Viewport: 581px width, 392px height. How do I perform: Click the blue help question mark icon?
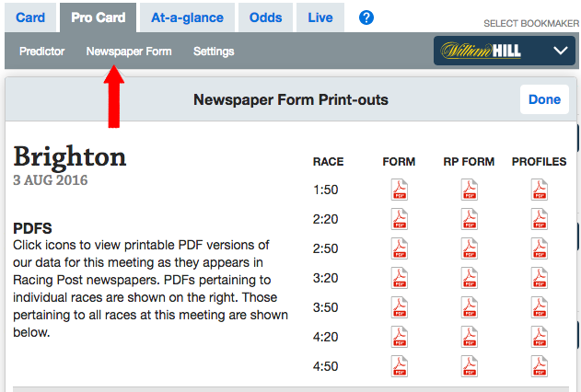366,17
